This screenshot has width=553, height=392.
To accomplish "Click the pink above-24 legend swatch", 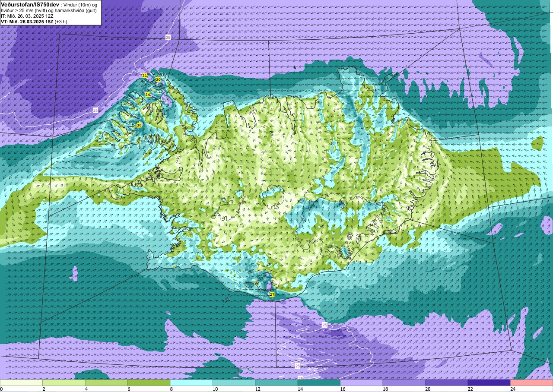I will coord(532,383).
